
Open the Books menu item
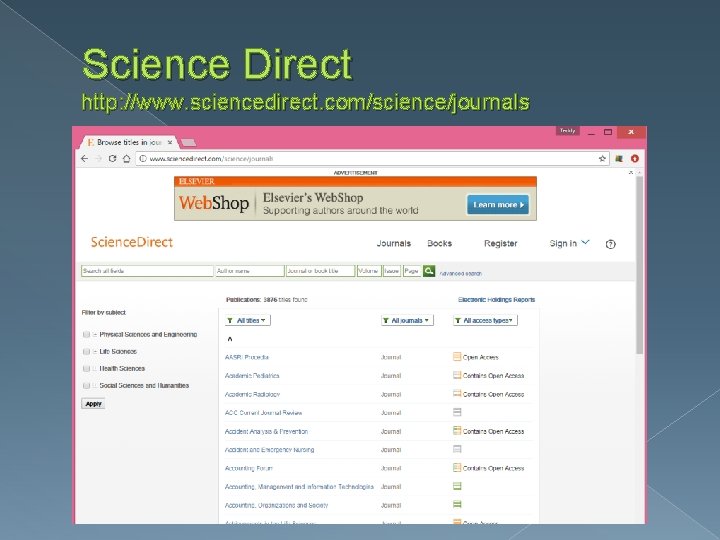pos(439,243)
